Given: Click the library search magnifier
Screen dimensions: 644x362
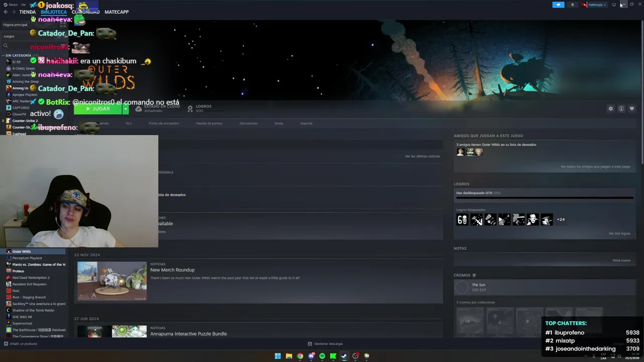Looking at the screenshot, I should 6,46.
